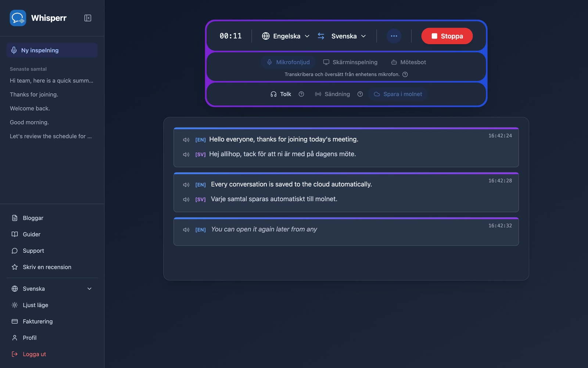Open Skriv en recension

[x=52, y=267]
